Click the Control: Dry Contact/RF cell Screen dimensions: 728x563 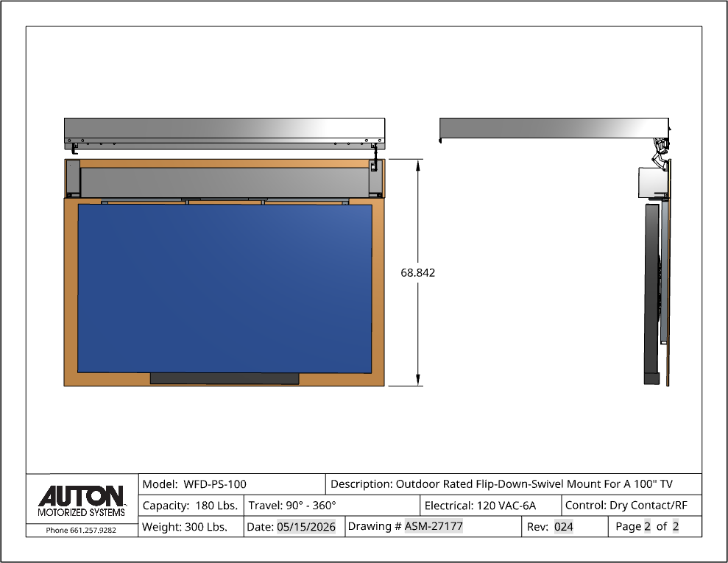(632, 505)
